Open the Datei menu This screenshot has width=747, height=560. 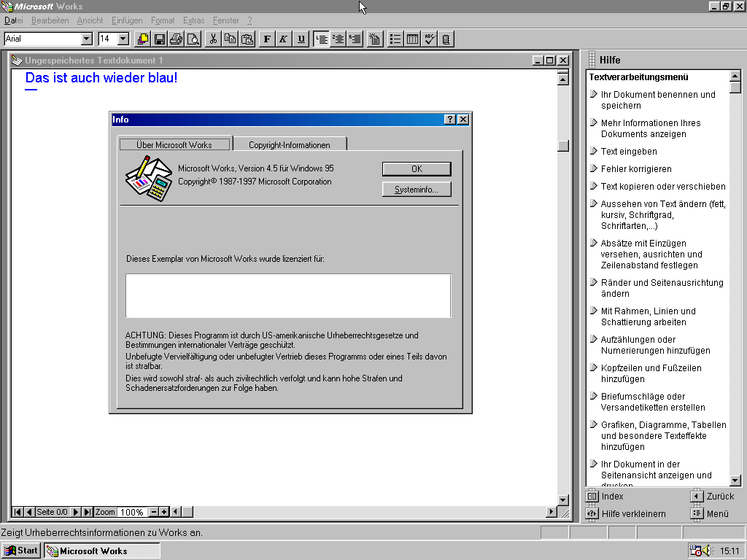coord(13,20)
